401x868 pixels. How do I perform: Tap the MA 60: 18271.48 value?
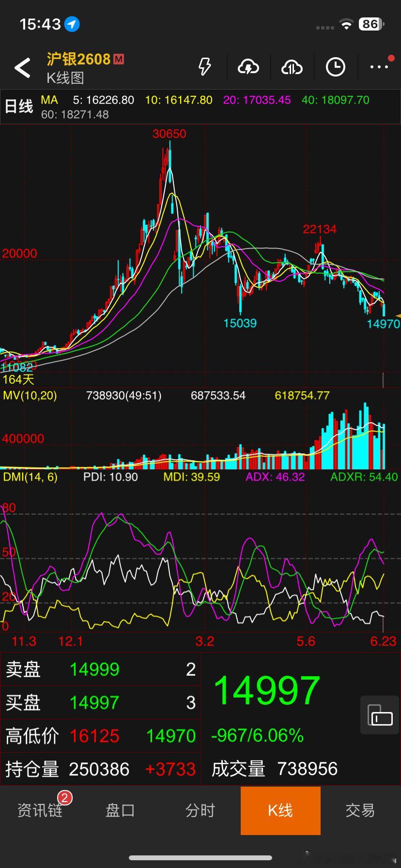coord(75,114)
